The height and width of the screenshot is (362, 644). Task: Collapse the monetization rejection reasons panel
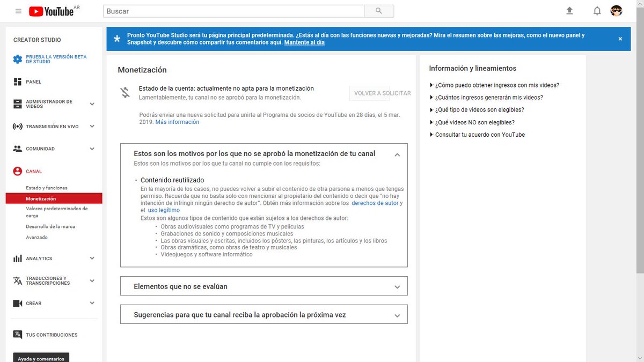pyautogui.click(x=397, y=154)
